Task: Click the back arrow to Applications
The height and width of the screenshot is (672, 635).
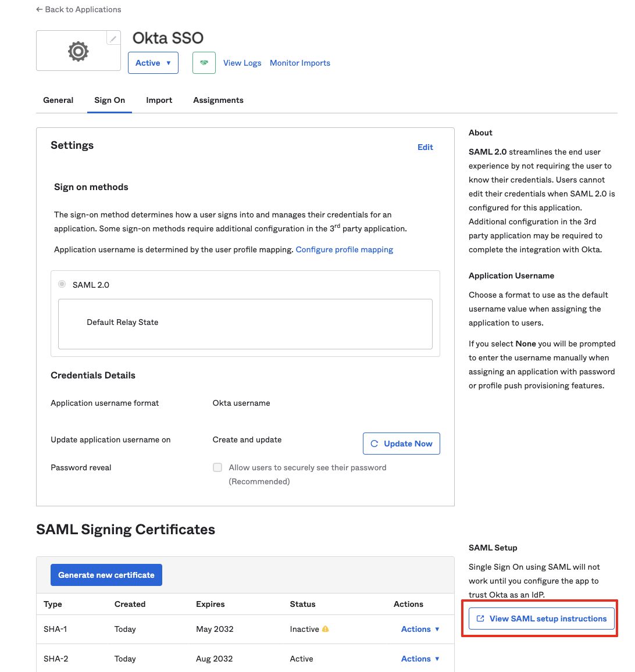Action: coord(40,9)
